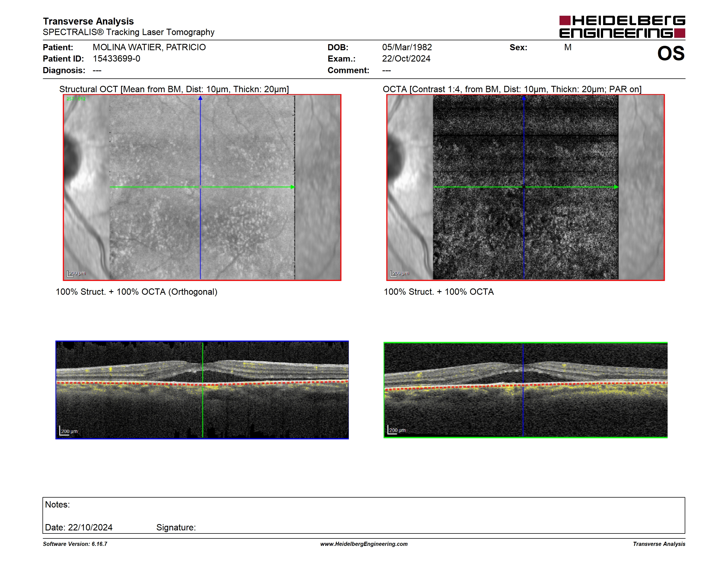Click the 200 µm scale in green B-scan
The height and width of the screenshot is (563, 728).
click(397, 430)
